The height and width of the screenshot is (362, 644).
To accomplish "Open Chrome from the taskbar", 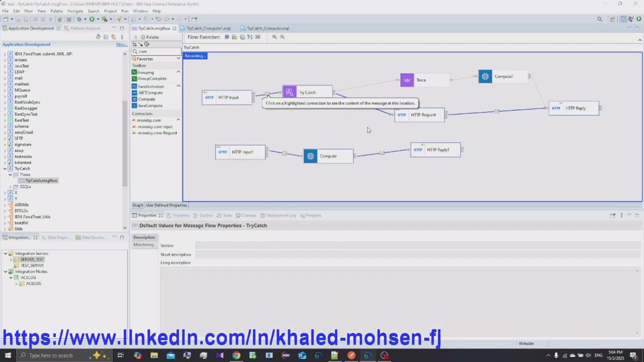I will tap(236, 355).
